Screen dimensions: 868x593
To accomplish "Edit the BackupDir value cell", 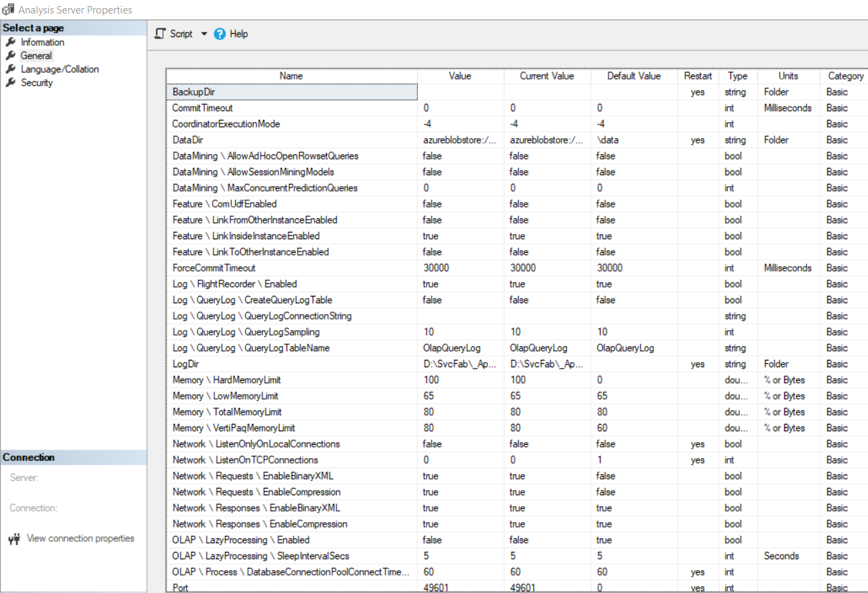I will click(x=460, y=92).
